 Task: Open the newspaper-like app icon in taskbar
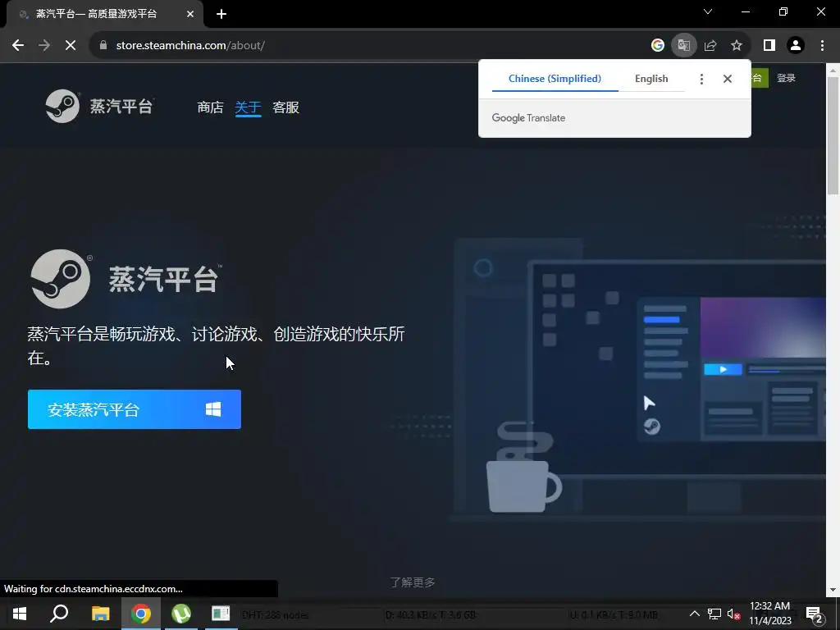(x=221, y=614)
